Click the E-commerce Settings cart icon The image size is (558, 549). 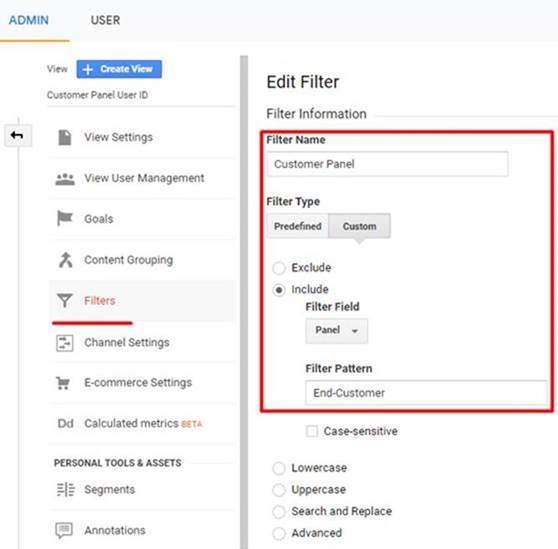(x=63, y=383)
